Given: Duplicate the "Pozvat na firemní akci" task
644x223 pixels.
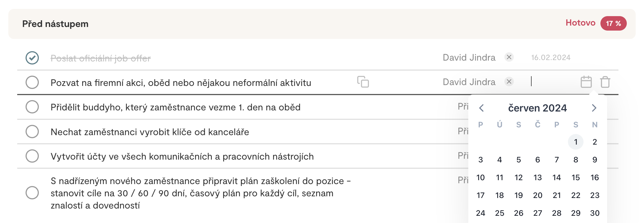Looking at the screenshot, I should (363, 82).
